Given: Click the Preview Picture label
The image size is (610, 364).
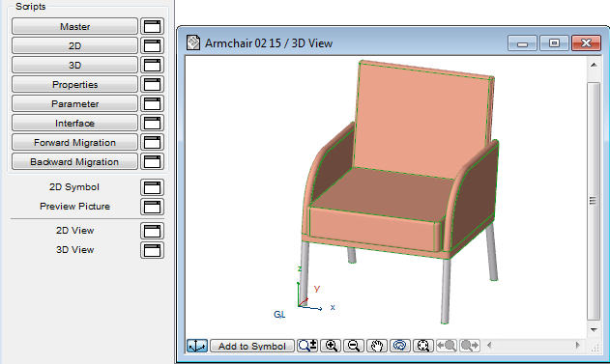Looking at the screenshot, I should pos(74,207).
